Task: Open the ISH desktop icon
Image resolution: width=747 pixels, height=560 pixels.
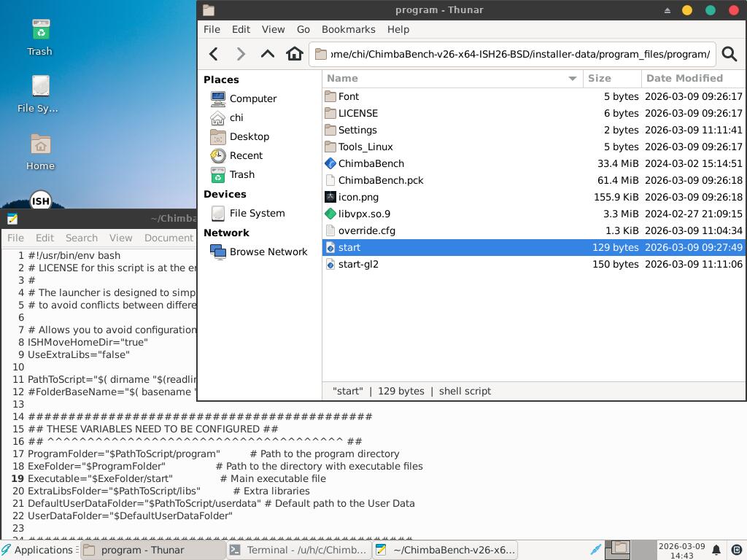Action: tap(41, 200)
